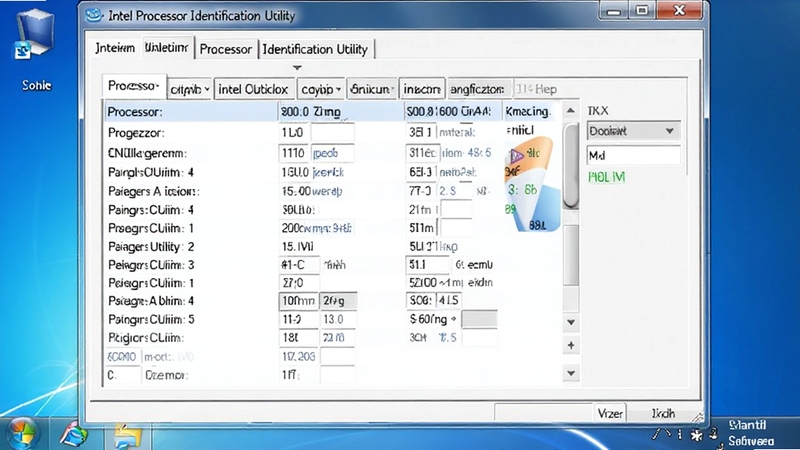Screen dimensions: 800x450
Task: Click the Paiegers Utility: 2 row label
Action: point(151,246)
